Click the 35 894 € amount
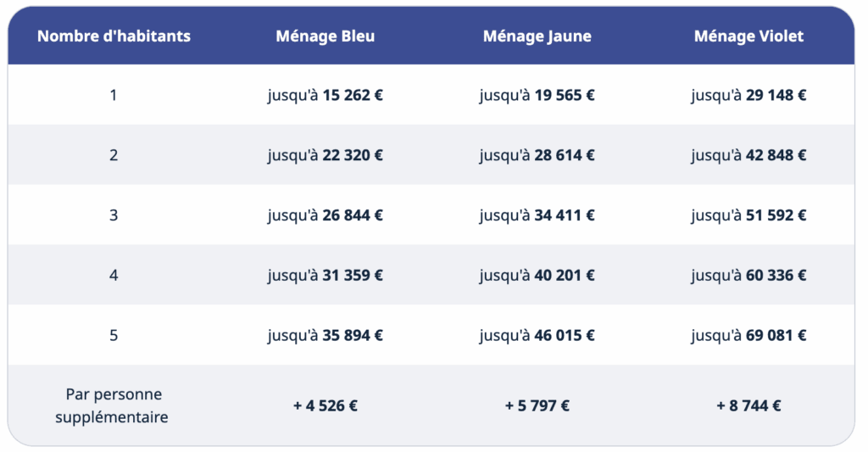The width and height of the screenshot is (868, 452). coord(352,335)
